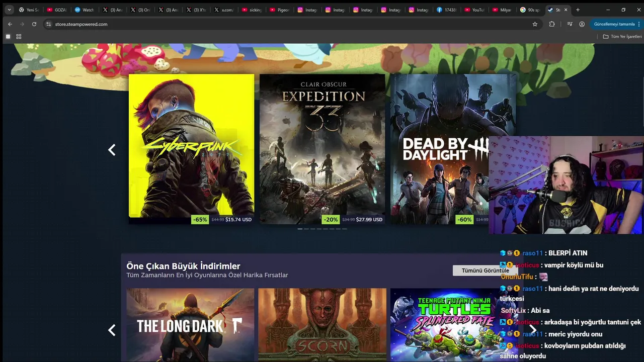Show previous item in Öne Çıkan carousel
644x362 pixels.
(x=112, y=330)
